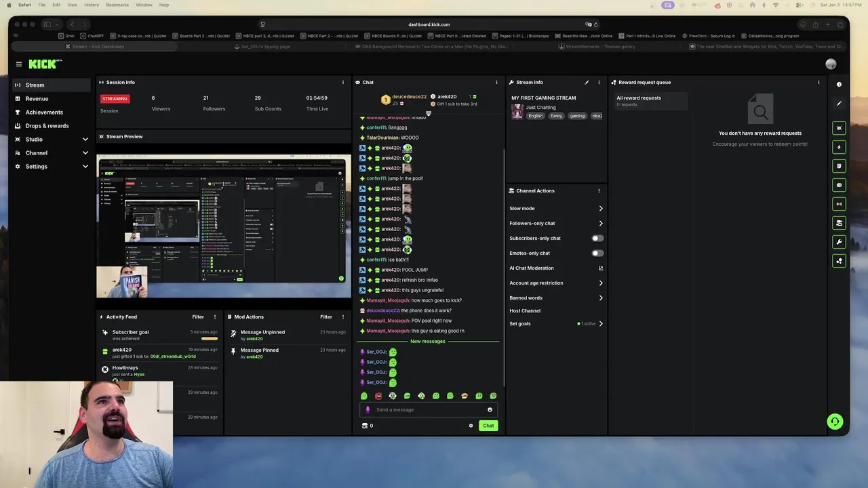Open Slow mode options chevron

point(601,209)
